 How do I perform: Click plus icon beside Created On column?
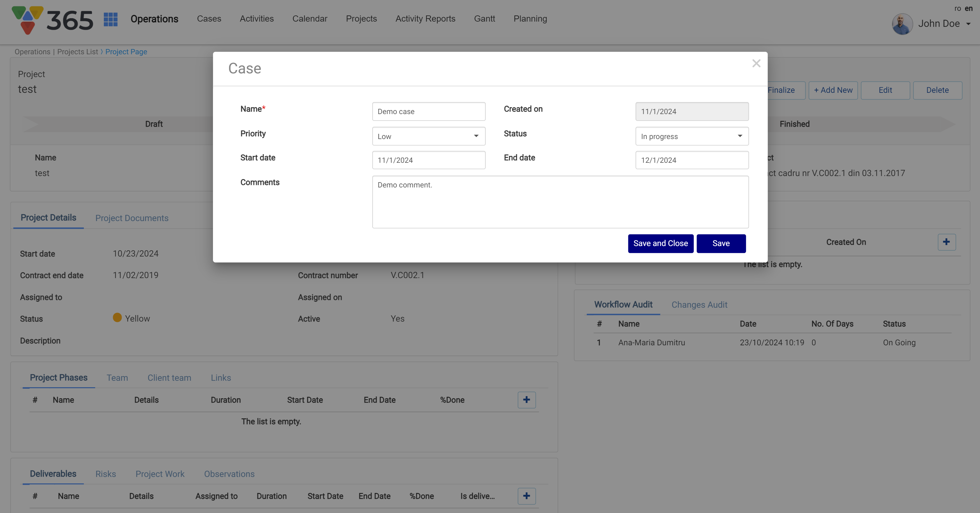click(946, 242)
